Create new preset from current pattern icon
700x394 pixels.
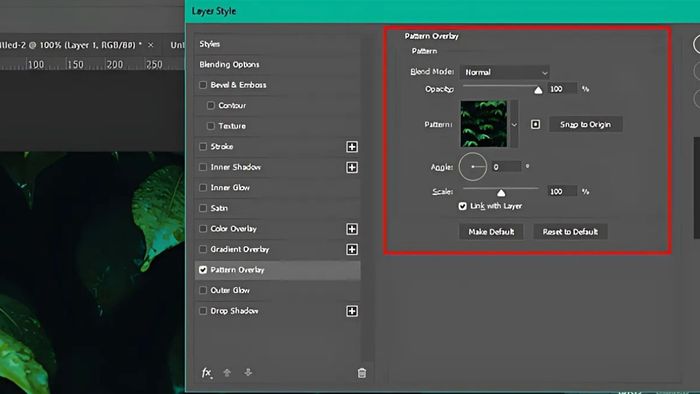535,124
